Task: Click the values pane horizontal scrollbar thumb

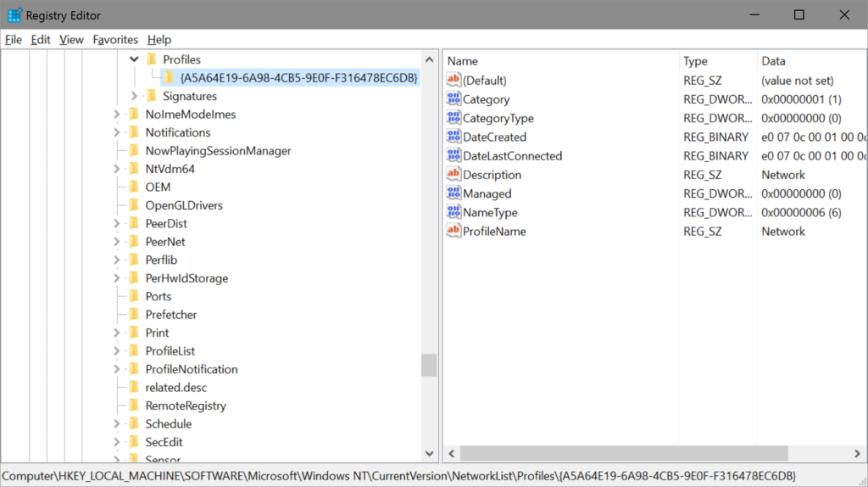Action: click(624, 455)
